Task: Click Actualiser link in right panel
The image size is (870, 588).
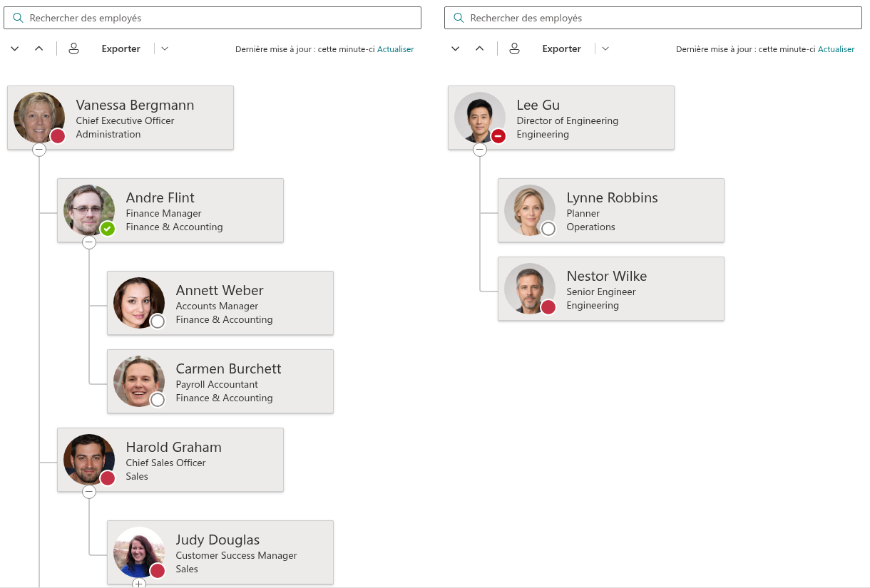Action: click(x=836, y=49)
